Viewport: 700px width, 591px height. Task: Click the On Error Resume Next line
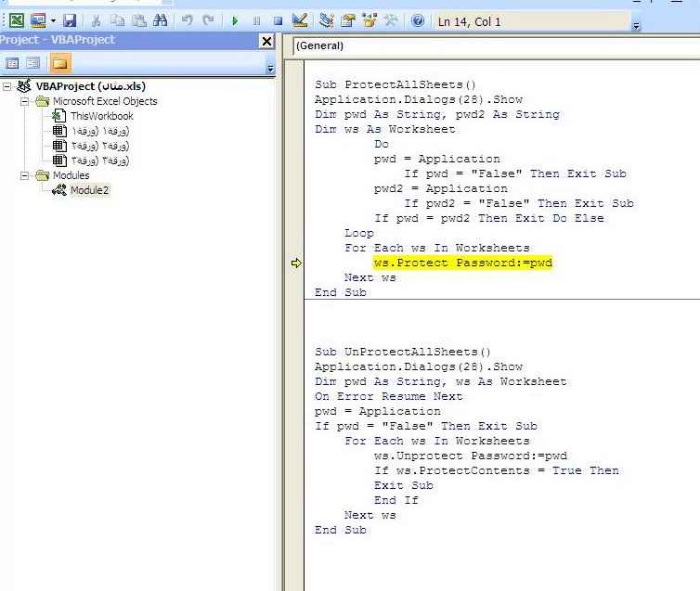point(388,396)
